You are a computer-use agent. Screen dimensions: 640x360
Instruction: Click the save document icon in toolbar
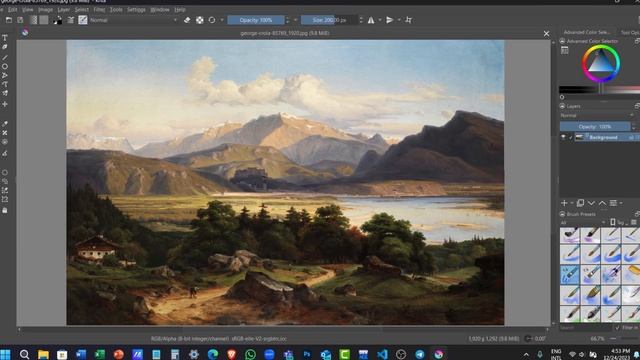click(20, 20)
